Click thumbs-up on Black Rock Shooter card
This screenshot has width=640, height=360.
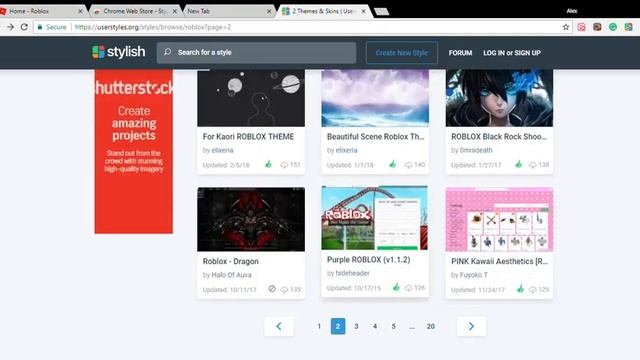pos(518,164)
